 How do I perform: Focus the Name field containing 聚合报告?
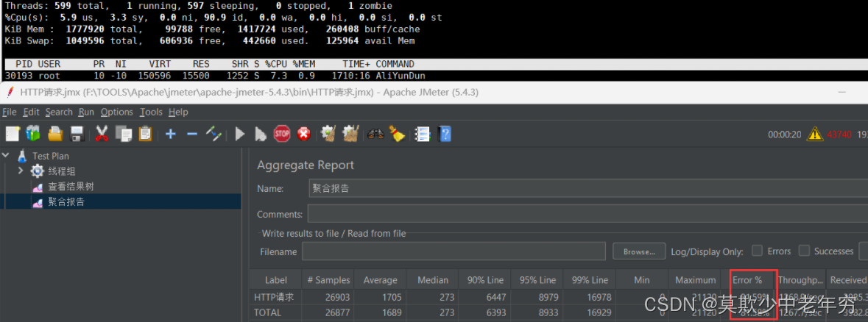click(588, 188)
